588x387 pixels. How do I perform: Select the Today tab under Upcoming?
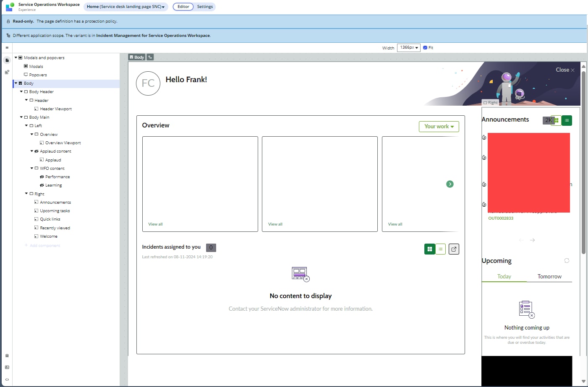coord(504,277)
